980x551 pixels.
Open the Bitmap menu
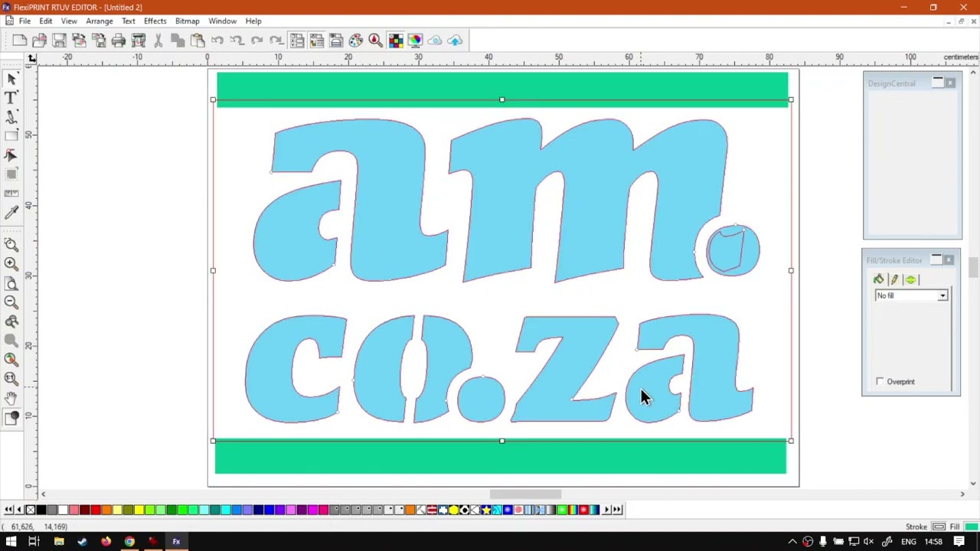tap(188, 21)
